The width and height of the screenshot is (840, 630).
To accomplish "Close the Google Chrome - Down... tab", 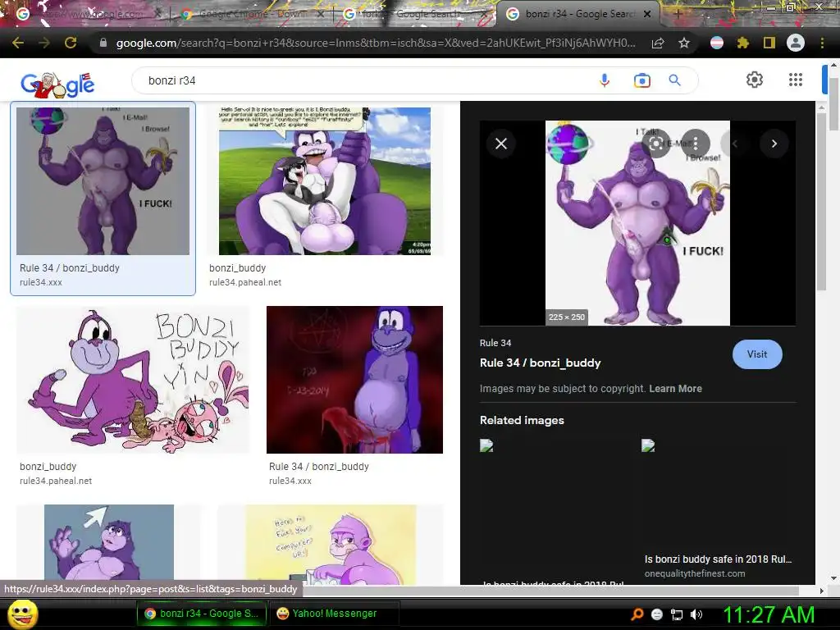I will point(320,14).
